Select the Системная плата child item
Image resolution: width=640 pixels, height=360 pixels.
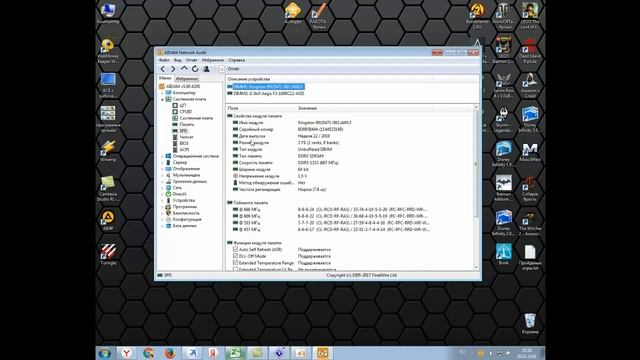pyautogui.click(x=193, y=118)
